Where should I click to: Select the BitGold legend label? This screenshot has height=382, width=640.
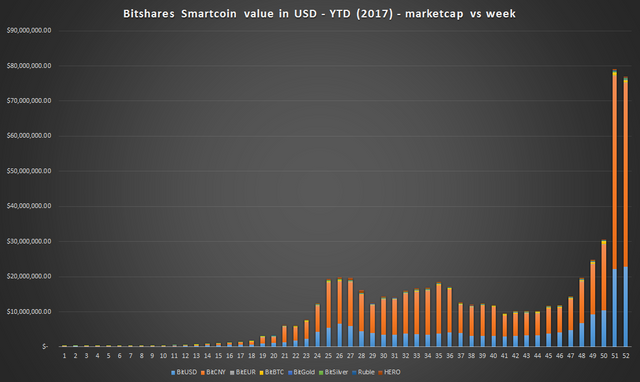[x=304, y=372]
